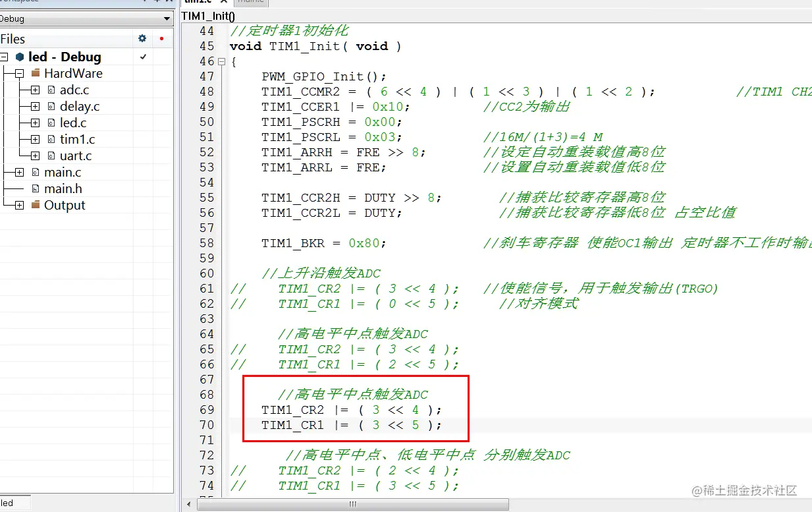Expand the Output folder node
This screenshot has height=512, width=812.
[19, 206]
